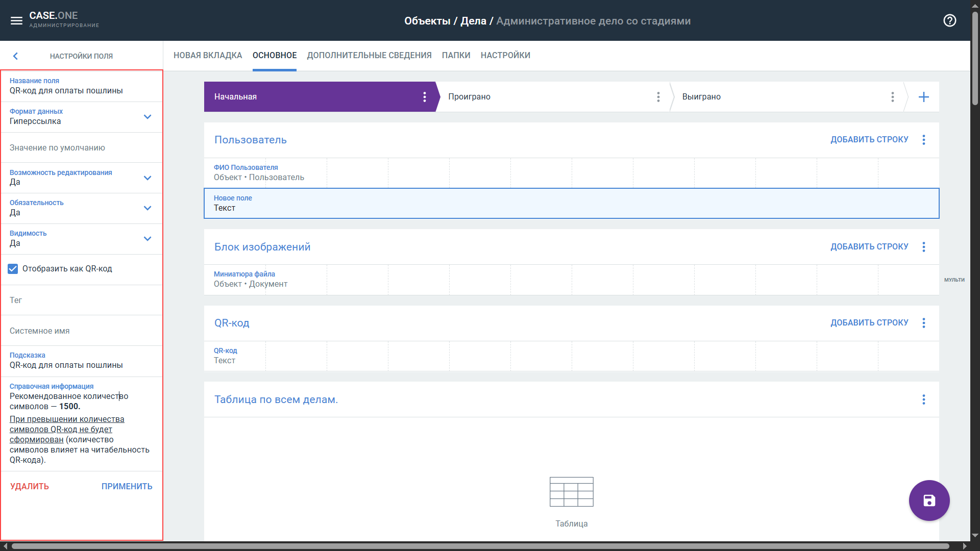
Task: Open options menu for Таблица по всем делам
Action: pos(923,399)
